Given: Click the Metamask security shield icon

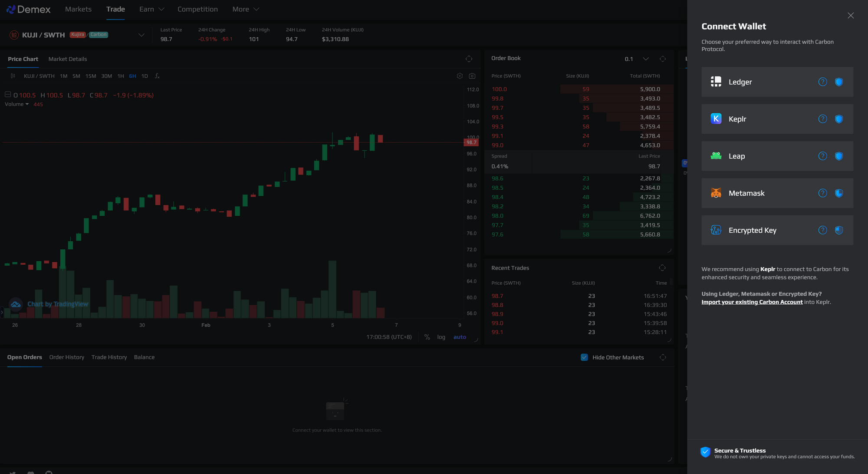Looking at the screenshot, I should tap(839, 193).
